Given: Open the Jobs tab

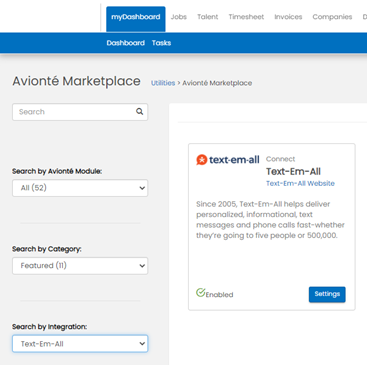Looking at the screenshot, I should (x=179, y=17).
